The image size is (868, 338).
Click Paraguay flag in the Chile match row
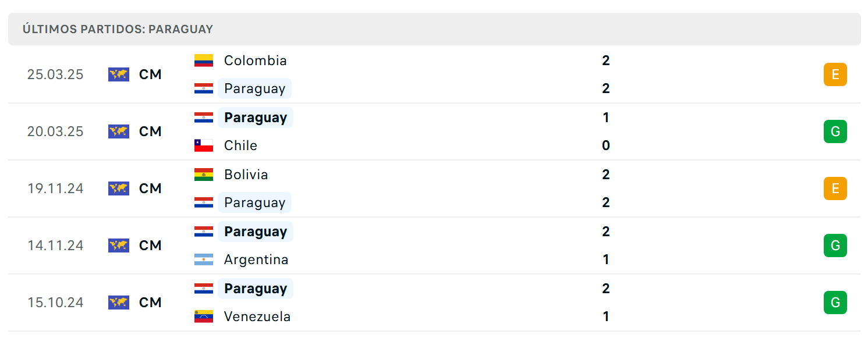tap(204, 118)
